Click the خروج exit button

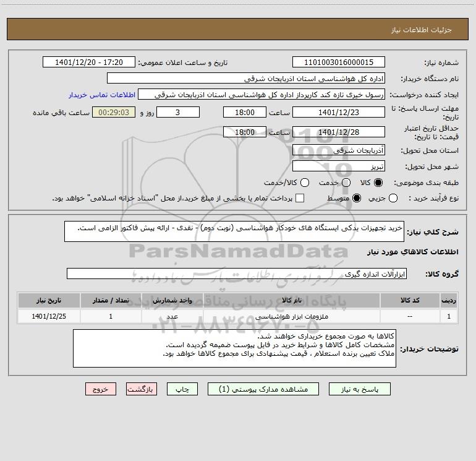pos(101,389)
